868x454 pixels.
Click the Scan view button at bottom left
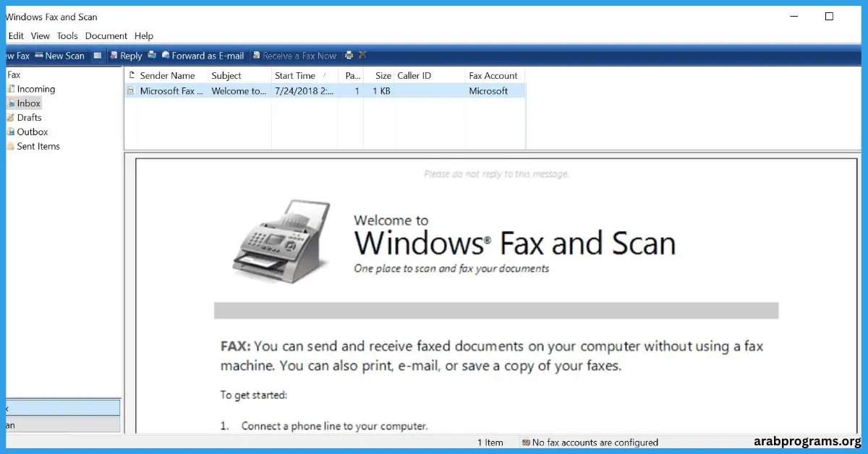[63, 425]
